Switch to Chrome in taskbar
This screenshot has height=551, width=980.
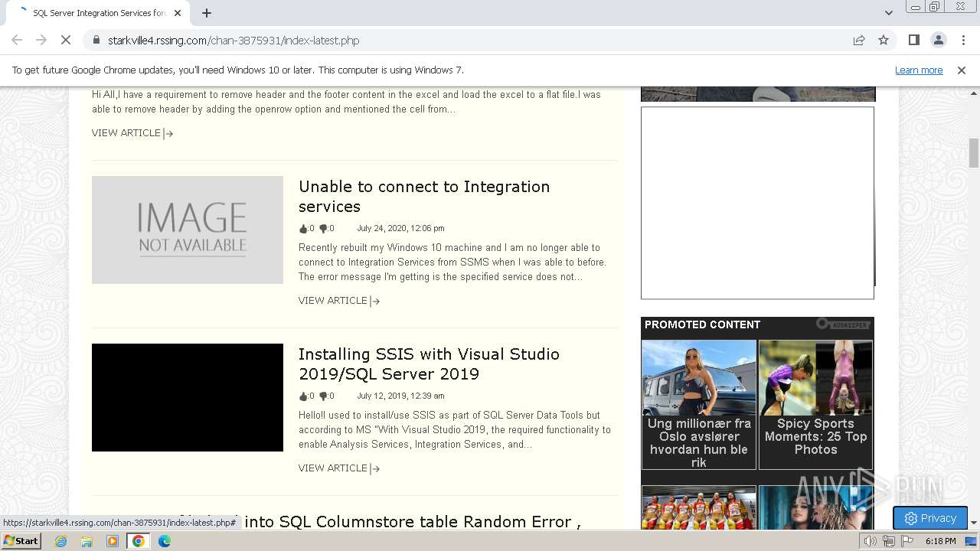pyautogui.click(x=139, y=541)
